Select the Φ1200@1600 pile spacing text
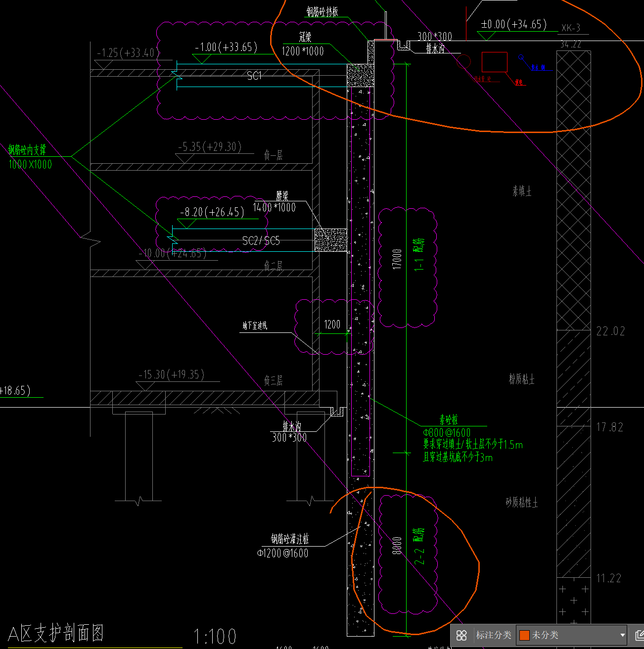Image resolution: width=644 pixels, height=649 pixels. 282,553
